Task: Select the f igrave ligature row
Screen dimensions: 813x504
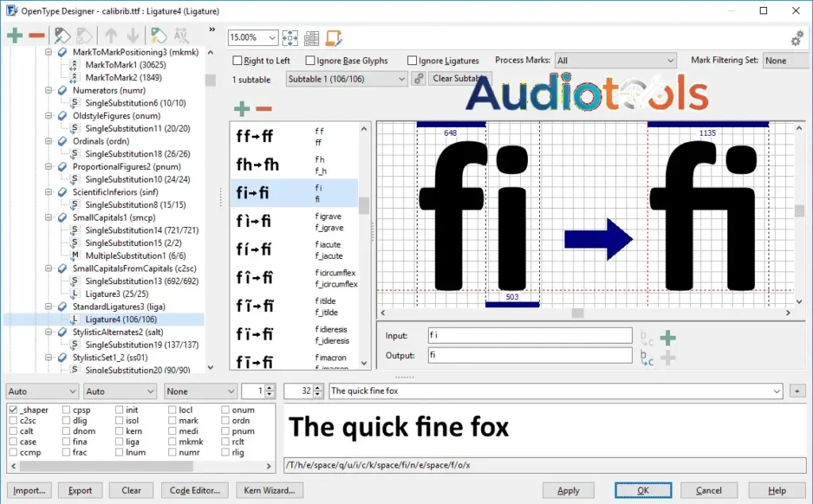Action: [x=295, y=221]
